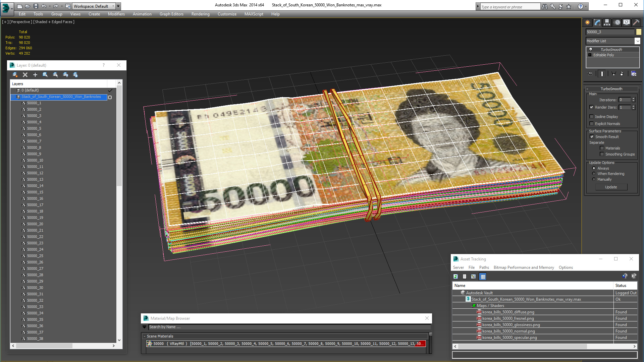Click the Undo arrow icon
Screen dimensions: 644x362
point(44,6)
